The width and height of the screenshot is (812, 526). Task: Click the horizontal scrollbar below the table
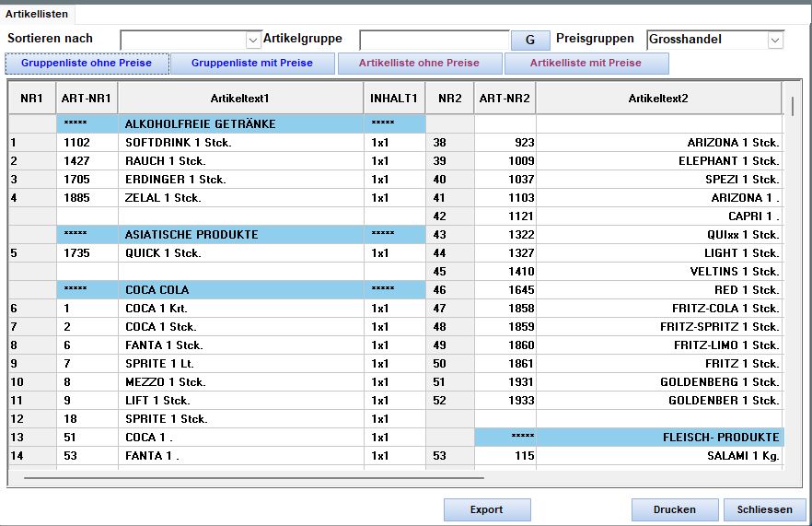click(x=253, y=477)
